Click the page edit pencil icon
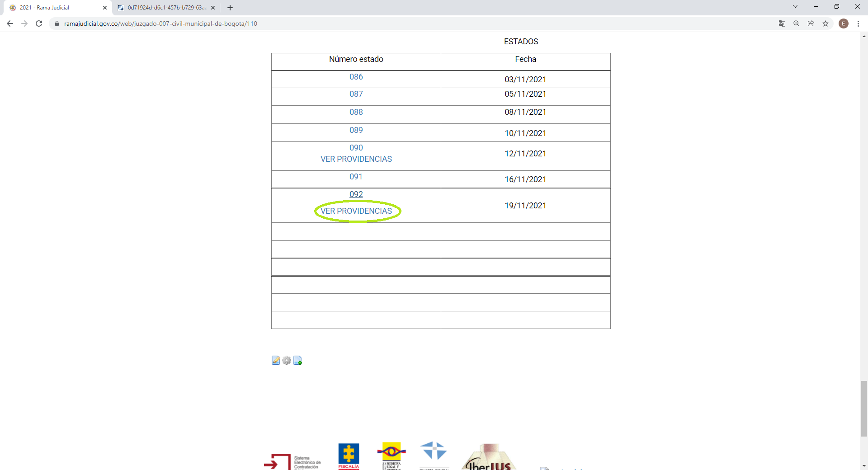868x470 pixels. tap(276, 360)
